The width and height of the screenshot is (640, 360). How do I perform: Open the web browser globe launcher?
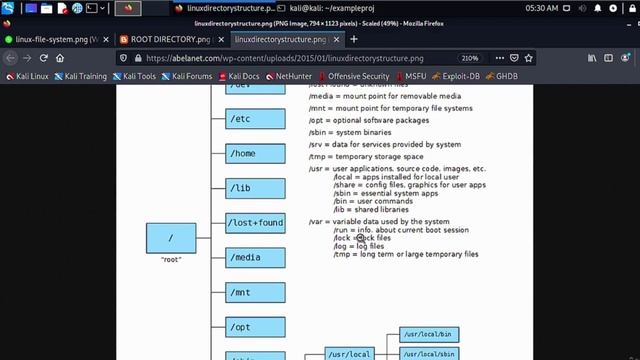[x=77, y=8]
